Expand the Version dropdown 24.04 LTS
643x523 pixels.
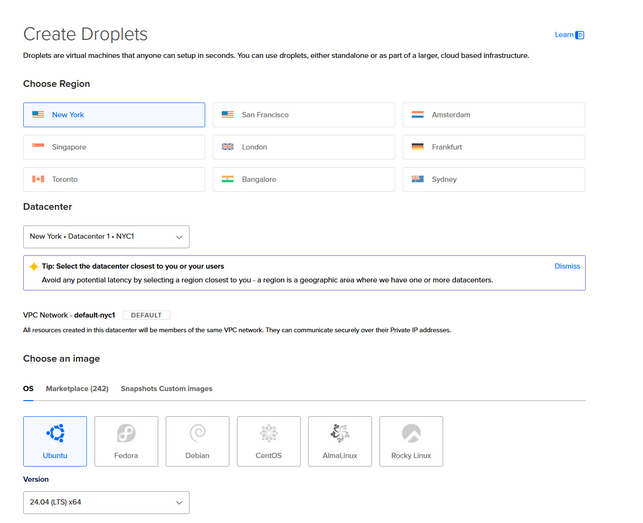point(106,502)
